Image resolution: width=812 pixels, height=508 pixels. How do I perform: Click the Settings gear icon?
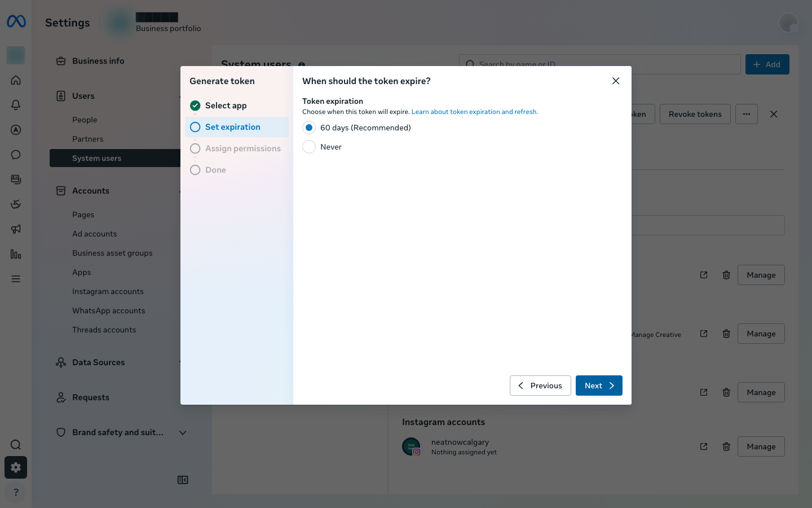(16, 467)
